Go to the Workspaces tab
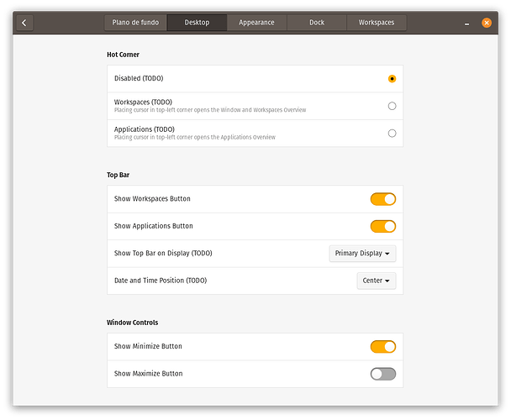This screenshot has height=420, width=511. coord(376,23)
